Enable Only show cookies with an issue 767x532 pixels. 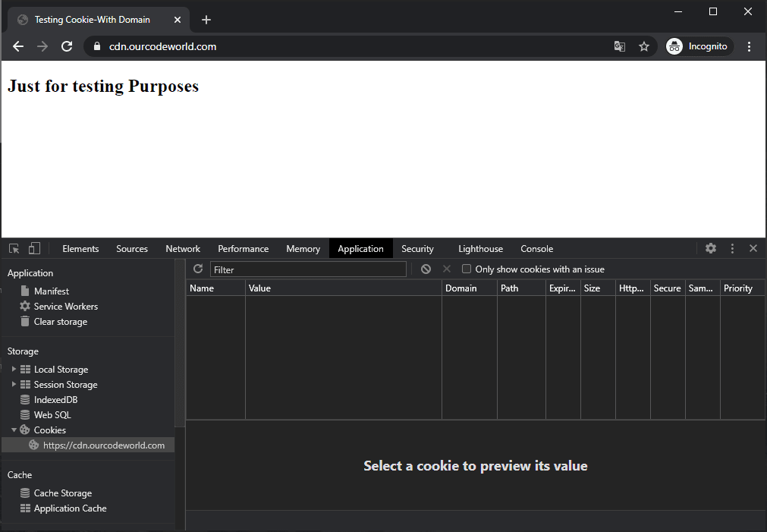click(x=467, y=269)
